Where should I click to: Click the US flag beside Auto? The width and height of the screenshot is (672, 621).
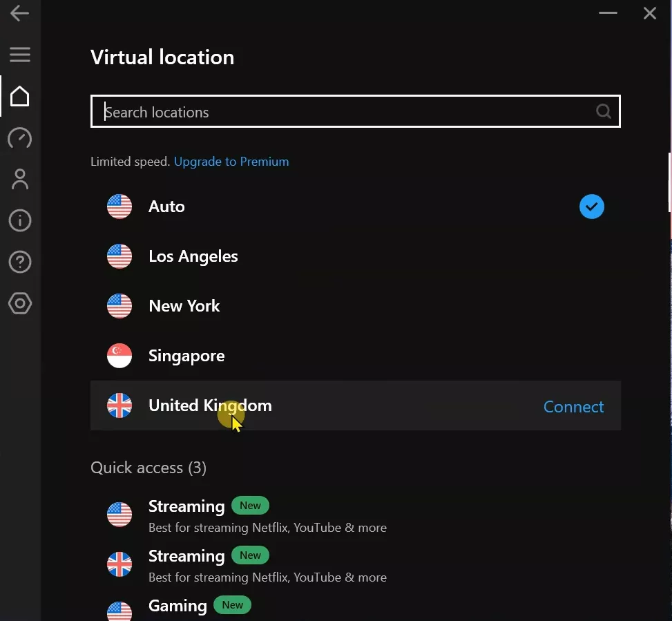[x=119, y=206]
